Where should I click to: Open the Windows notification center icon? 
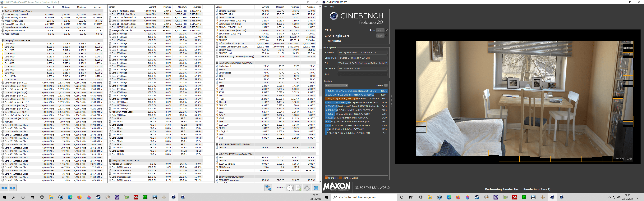pyautogui.click(x=637, y=197)
